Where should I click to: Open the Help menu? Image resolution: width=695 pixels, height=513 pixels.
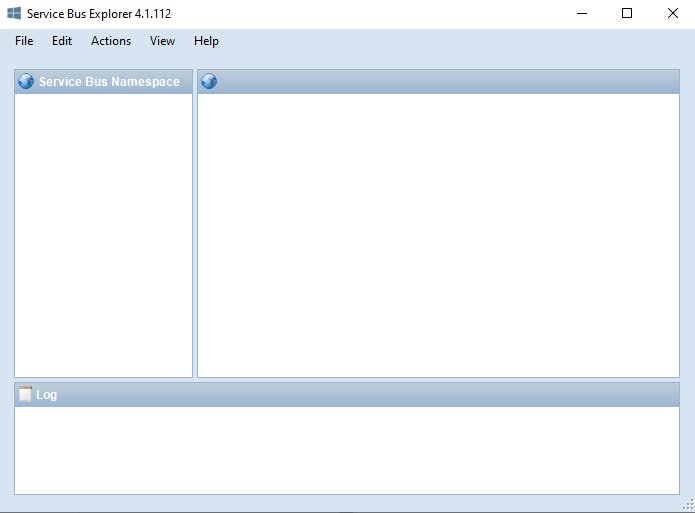[206, 41]
